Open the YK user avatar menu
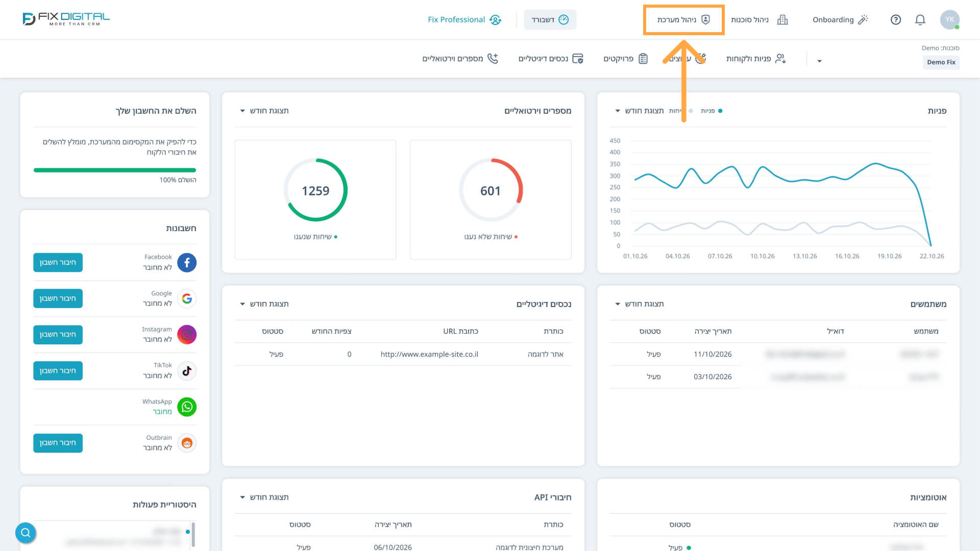Screen dimensions: 980x551 pyautogui.click(x=949, y=19)
